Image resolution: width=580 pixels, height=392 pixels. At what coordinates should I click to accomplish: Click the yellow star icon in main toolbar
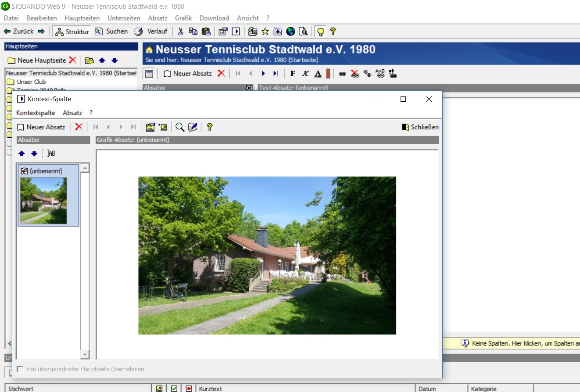coord(265,32)
